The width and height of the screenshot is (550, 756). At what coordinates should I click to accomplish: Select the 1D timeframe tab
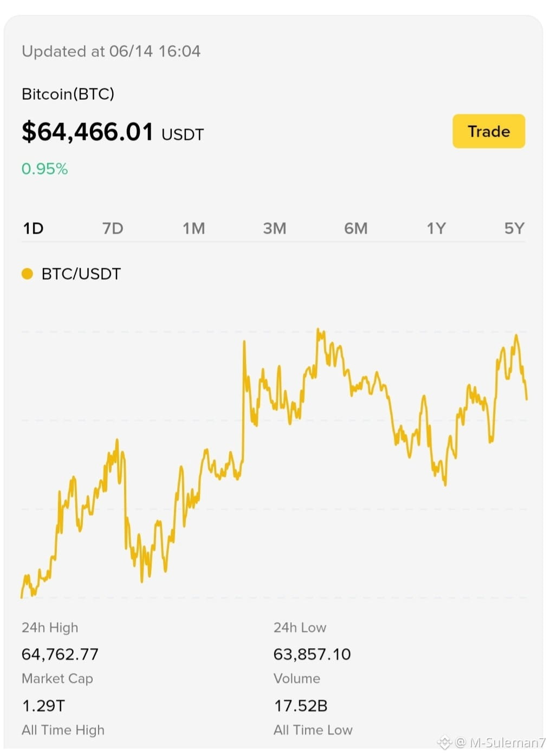coord(33,228)
